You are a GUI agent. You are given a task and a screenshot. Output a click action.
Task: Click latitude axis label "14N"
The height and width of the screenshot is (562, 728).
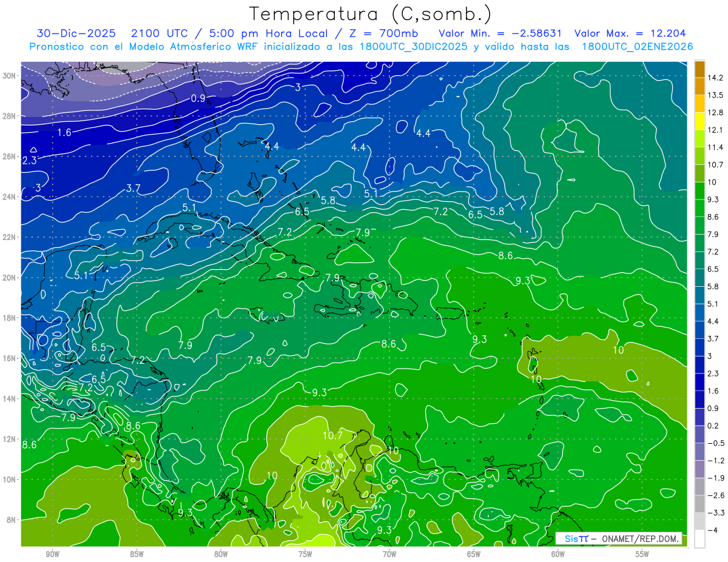[x=10, y=398]
